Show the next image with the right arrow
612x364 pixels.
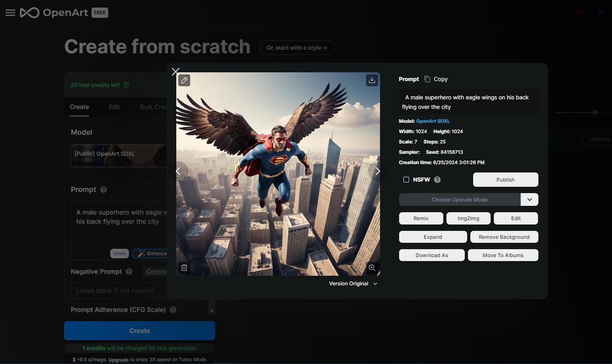click(378, 171)
